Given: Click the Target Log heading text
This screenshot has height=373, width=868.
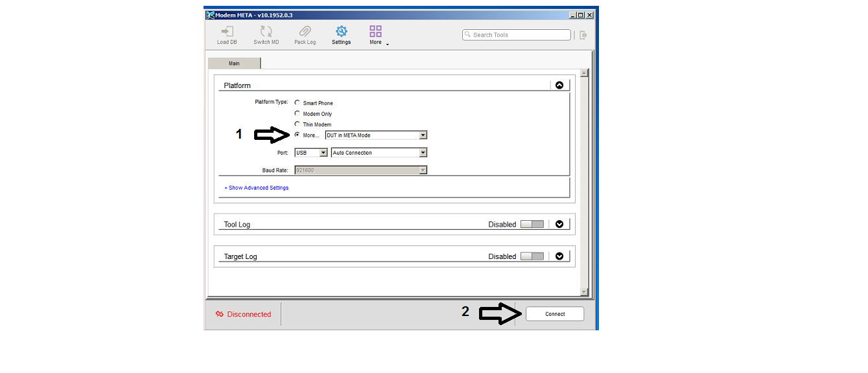Looking at the screenshot, I should [240, 257].
